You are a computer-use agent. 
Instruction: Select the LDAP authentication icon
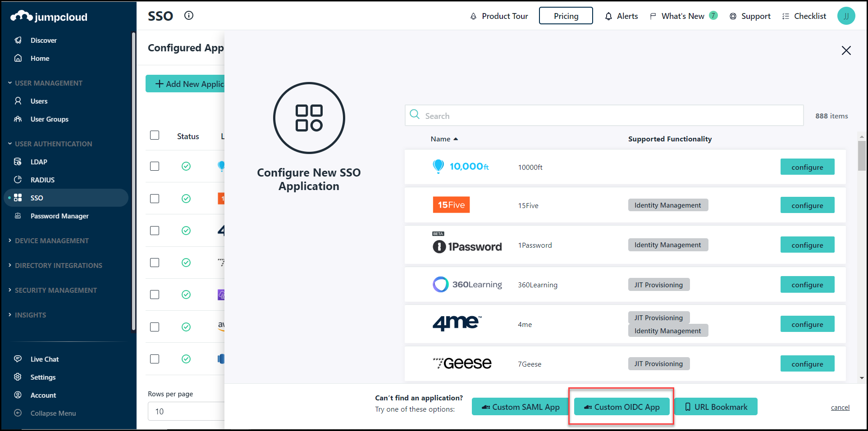(17, 161)
